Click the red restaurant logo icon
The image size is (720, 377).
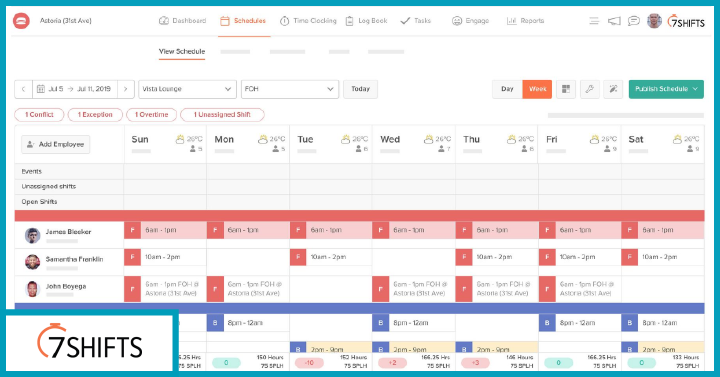pyautogui.click(x=21, y=21)
